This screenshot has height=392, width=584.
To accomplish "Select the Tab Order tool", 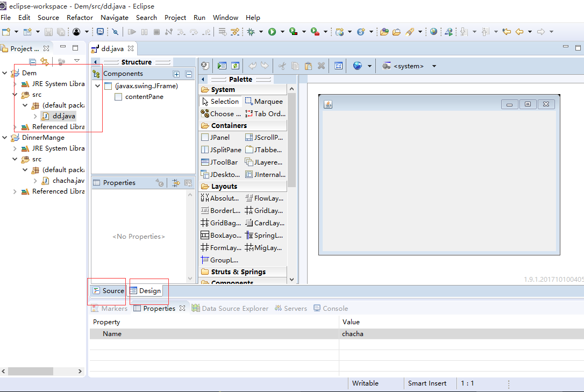I will pyautogui.click(x=265, y=113).
